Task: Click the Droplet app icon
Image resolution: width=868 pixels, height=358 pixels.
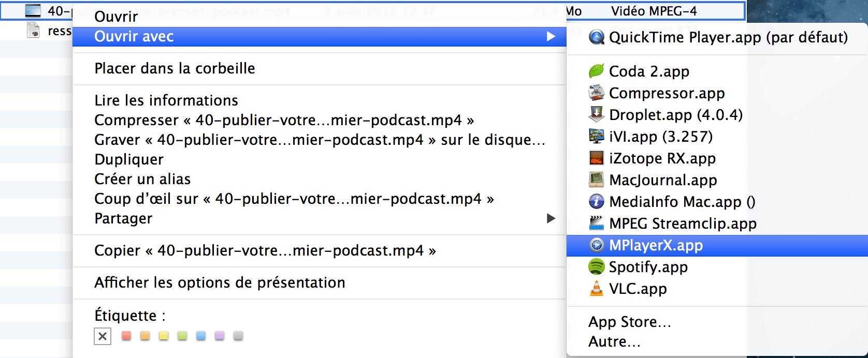Action: [x=597, y=114]
